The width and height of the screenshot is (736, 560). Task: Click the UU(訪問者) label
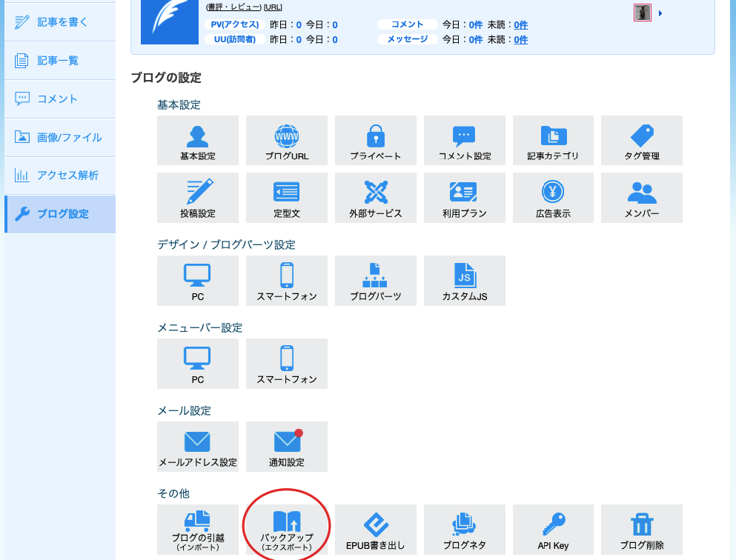pyautogui.click(x=235, y=39)
